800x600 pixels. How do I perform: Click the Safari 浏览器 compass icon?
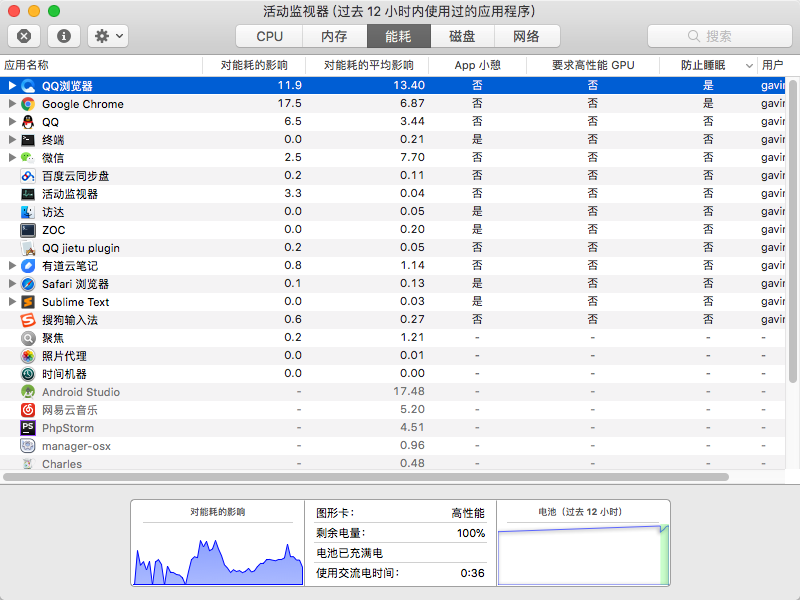28,284
